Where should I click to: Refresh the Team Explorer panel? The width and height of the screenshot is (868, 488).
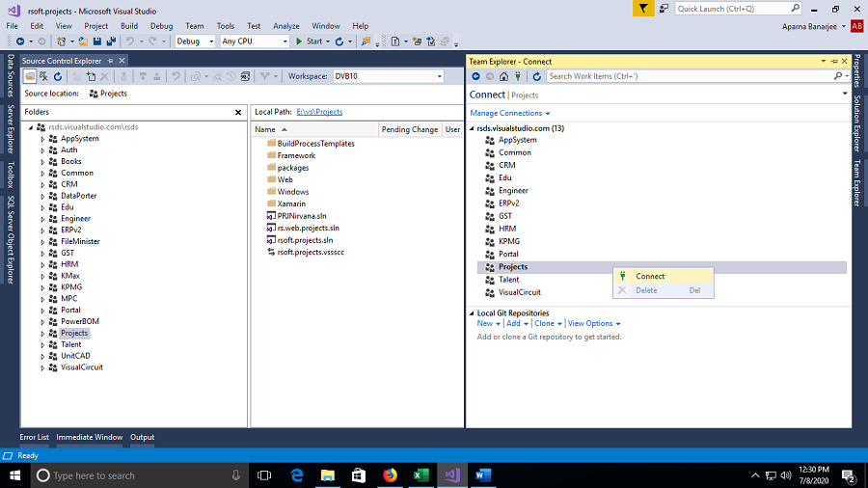click(536, 76)
